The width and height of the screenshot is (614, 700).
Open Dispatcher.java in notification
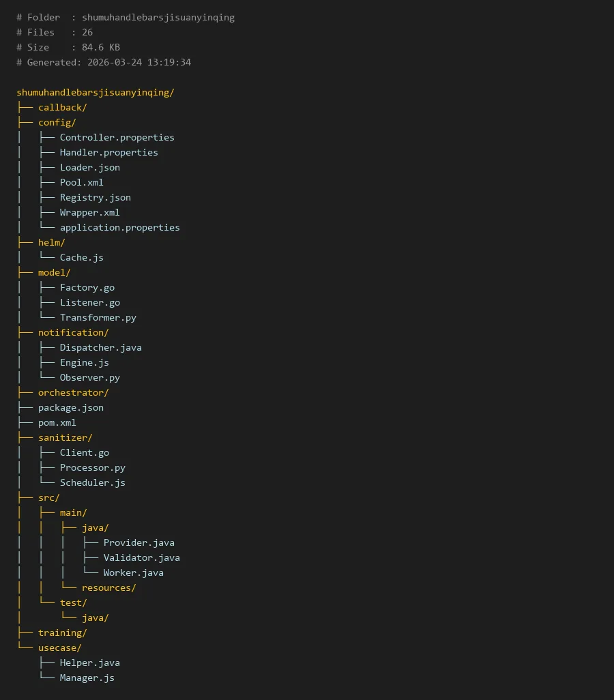(x=100, y=347)
